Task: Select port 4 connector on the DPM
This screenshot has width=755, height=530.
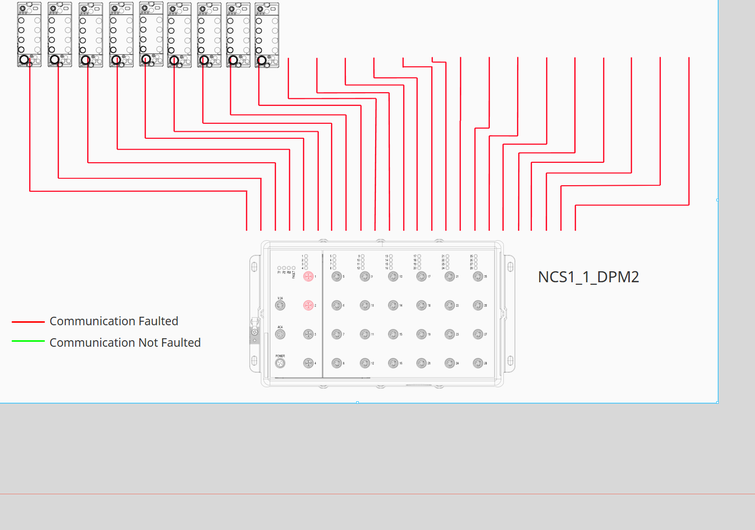Action: [309, 363]
